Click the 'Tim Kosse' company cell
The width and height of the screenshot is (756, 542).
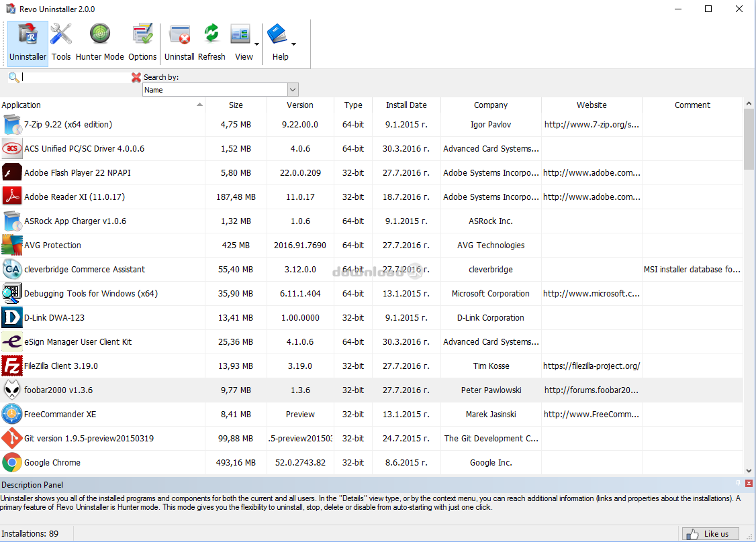tap(491, 366)
